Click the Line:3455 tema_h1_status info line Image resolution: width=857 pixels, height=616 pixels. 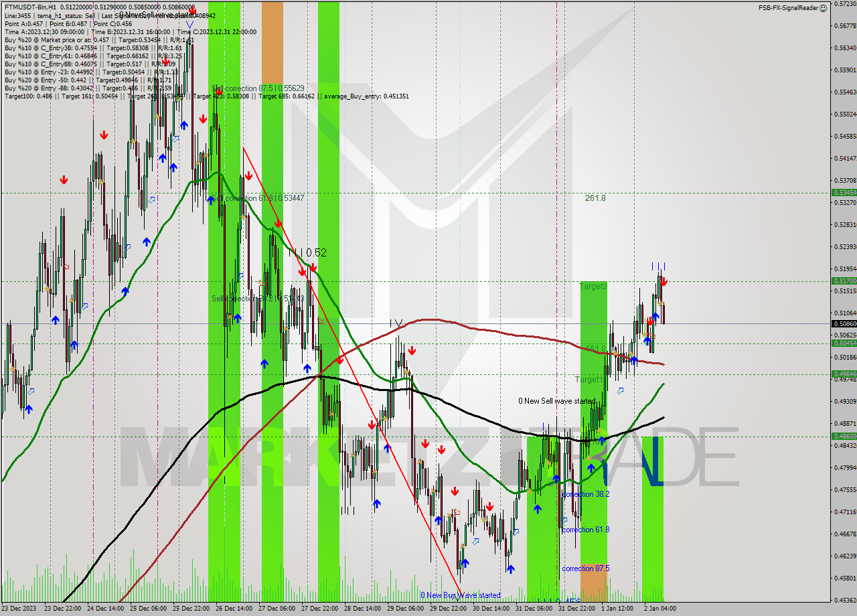(110, 15)
